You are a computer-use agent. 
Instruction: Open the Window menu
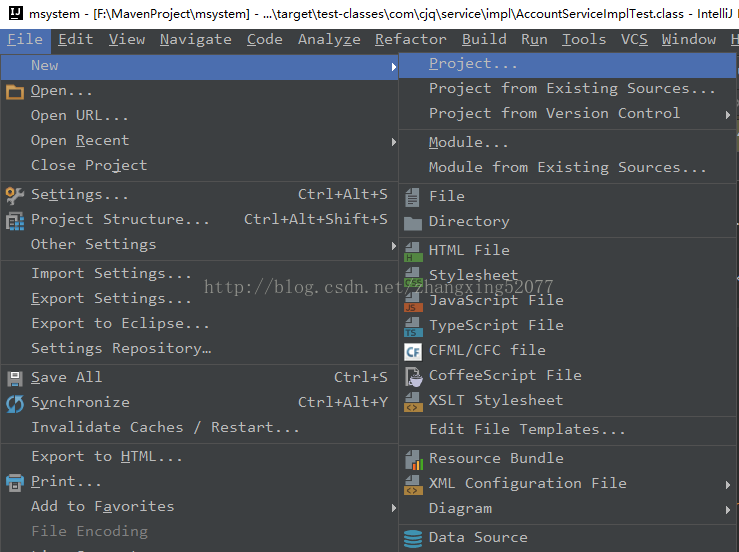pos(689,40)
